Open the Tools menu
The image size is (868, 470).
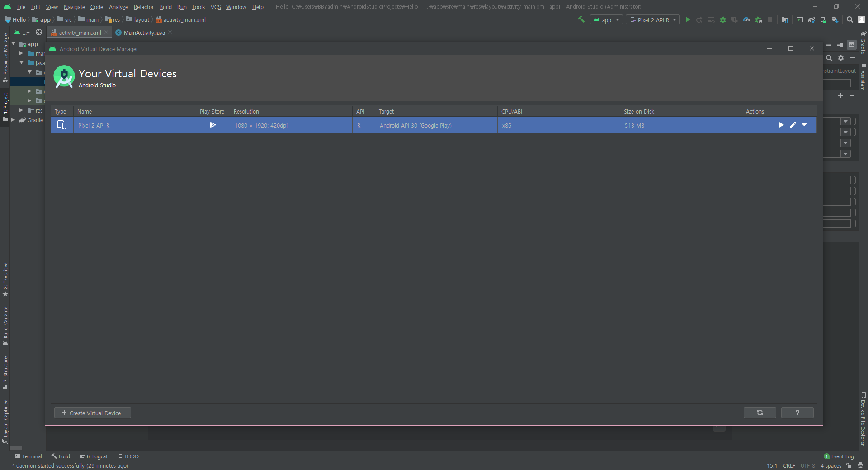click(x=198, y=7)
